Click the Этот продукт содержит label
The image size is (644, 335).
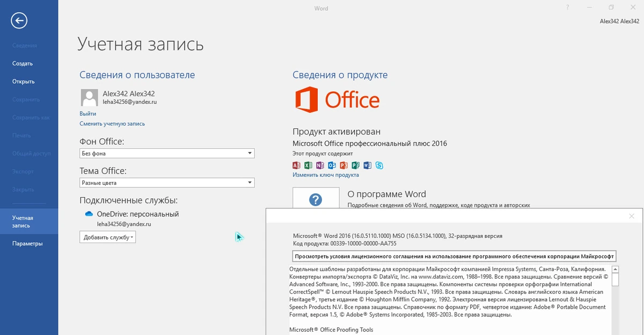[x=323, y=154]
